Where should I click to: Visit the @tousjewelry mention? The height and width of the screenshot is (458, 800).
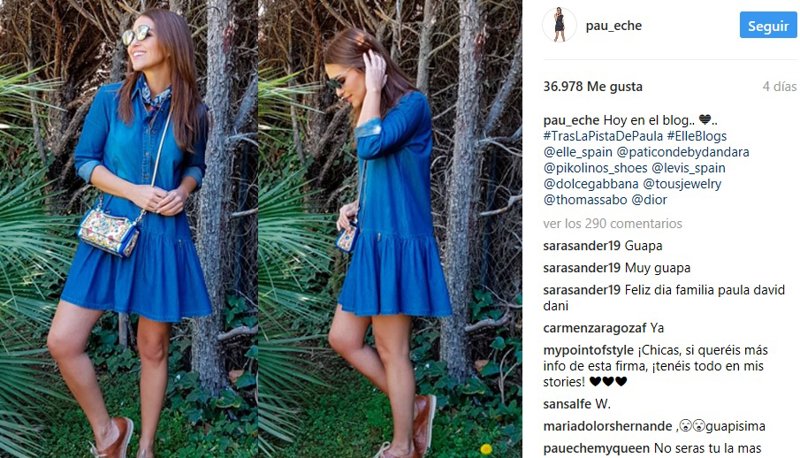[x=682, y=184]
